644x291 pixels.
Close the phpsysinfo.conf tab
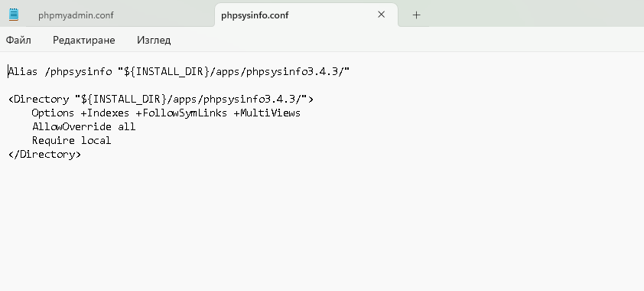point(381,15)
